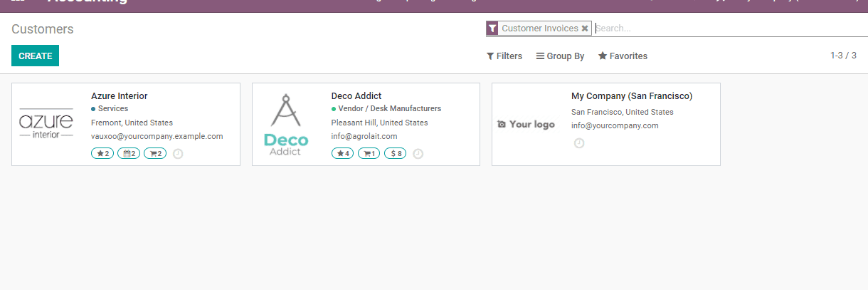868x290 pixels.
Task: Click Deco Addict's shopping cart badge
Action: click(369, 153)
